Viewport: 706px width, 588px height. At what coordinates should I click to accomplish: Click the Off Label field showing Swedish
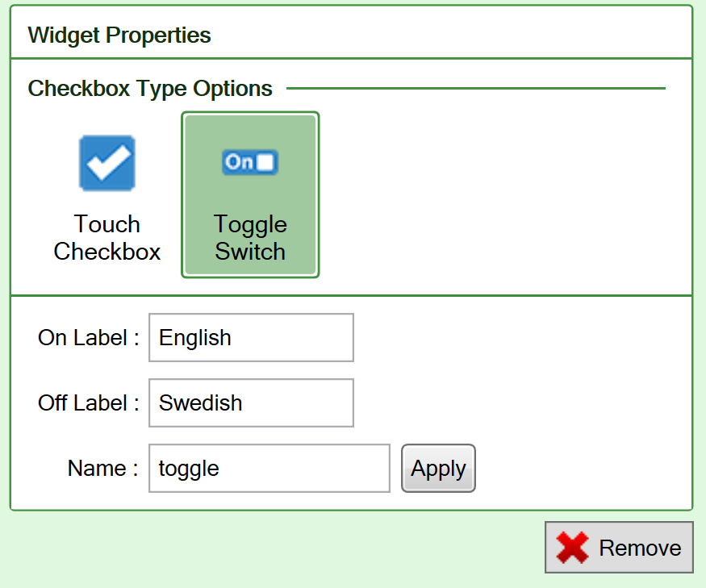[250, 402]
